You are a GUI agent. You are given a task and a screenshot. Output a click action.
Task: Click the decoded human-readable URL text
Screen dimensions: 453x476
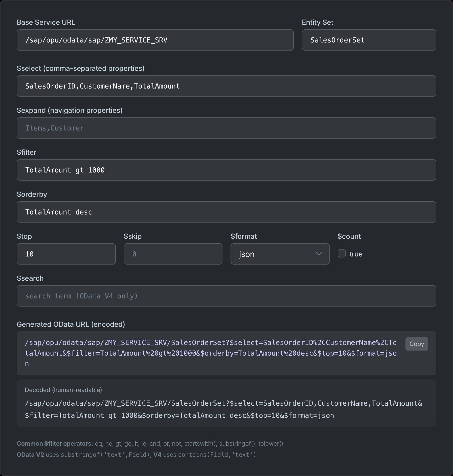coord(223,409)
